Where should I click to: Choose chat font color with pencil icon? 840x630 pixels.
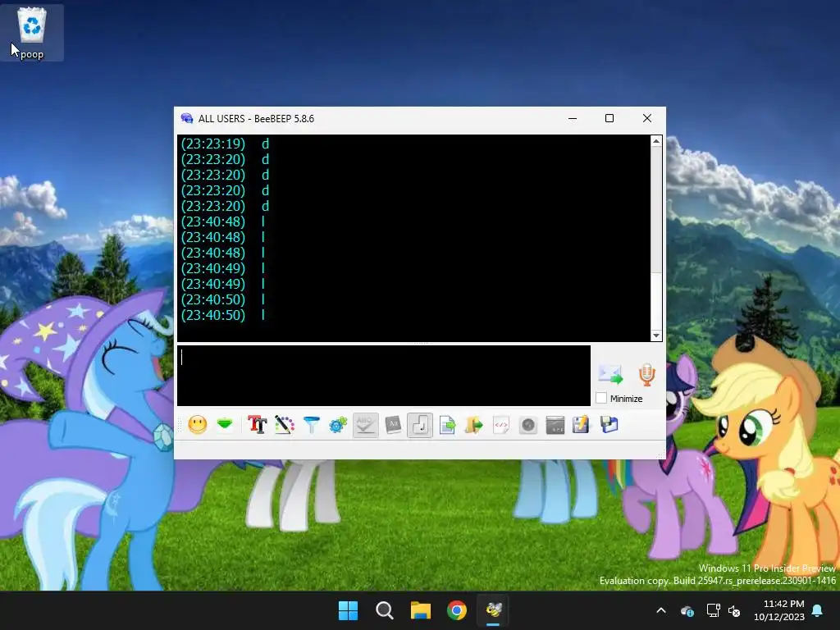(285, 426)
